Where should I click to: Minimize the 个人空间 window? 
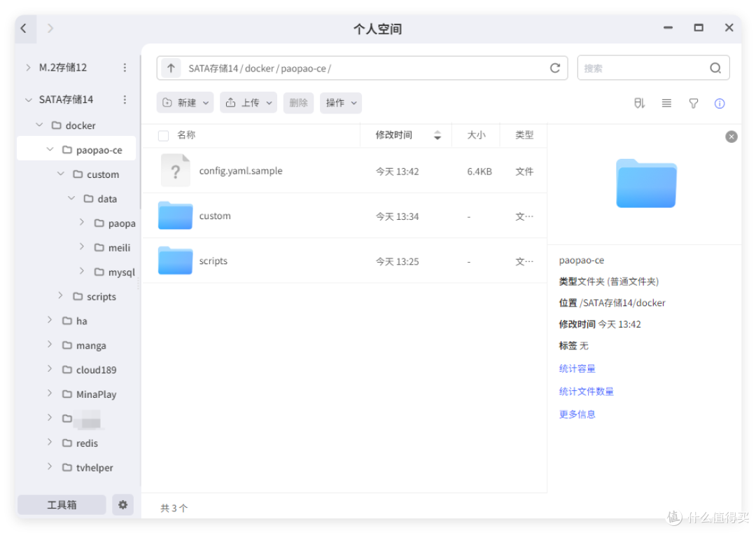coord(668,27)
